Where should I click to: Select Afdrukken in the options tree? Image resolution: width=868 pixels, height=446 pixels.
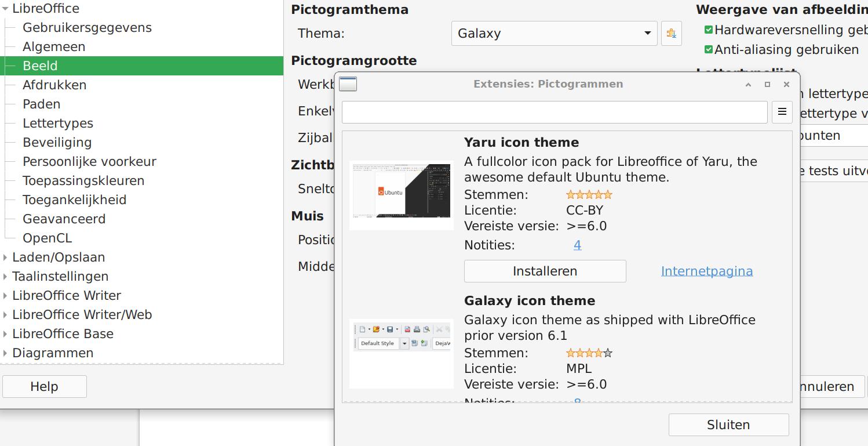coord(54,85)
